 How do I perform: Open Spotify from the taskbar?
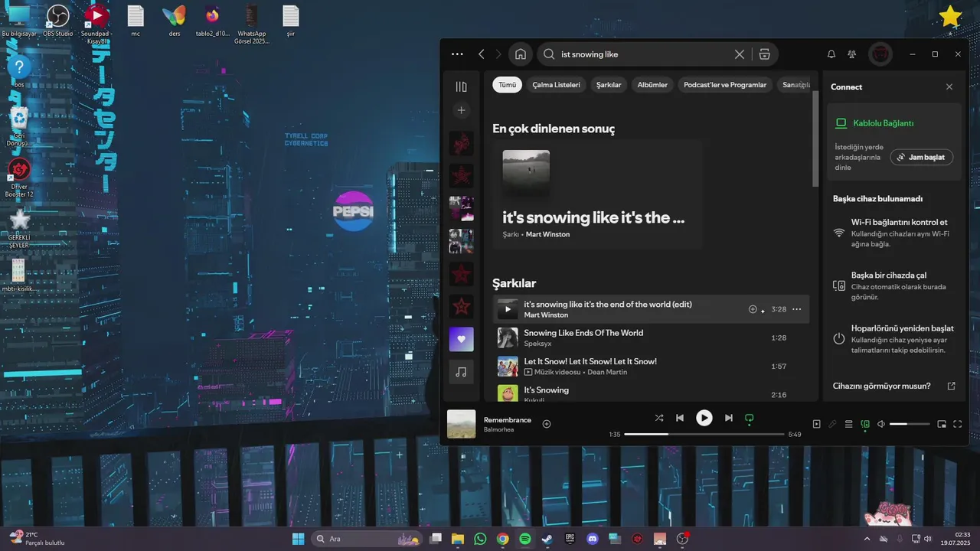[x=525, y=539]
